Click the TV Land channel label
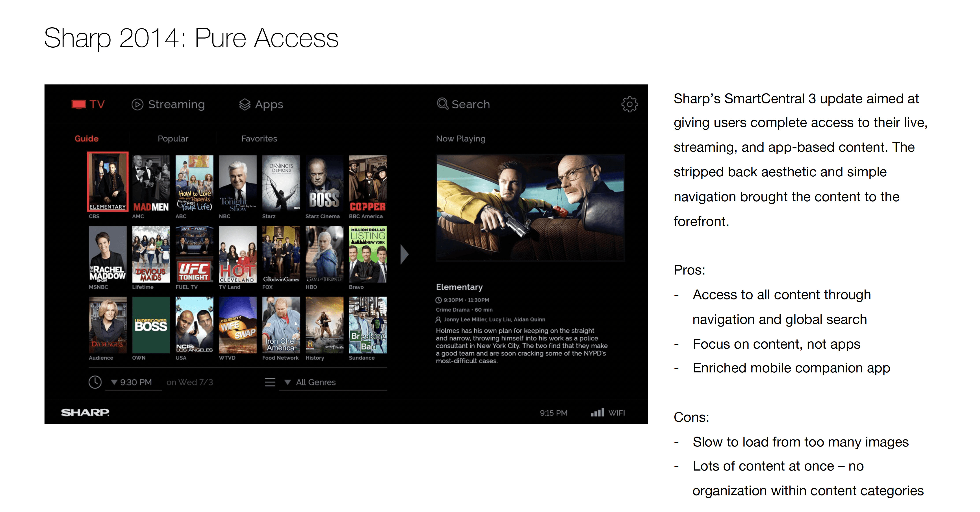Viewport: 980px width, 512px height. click(229, 287)
